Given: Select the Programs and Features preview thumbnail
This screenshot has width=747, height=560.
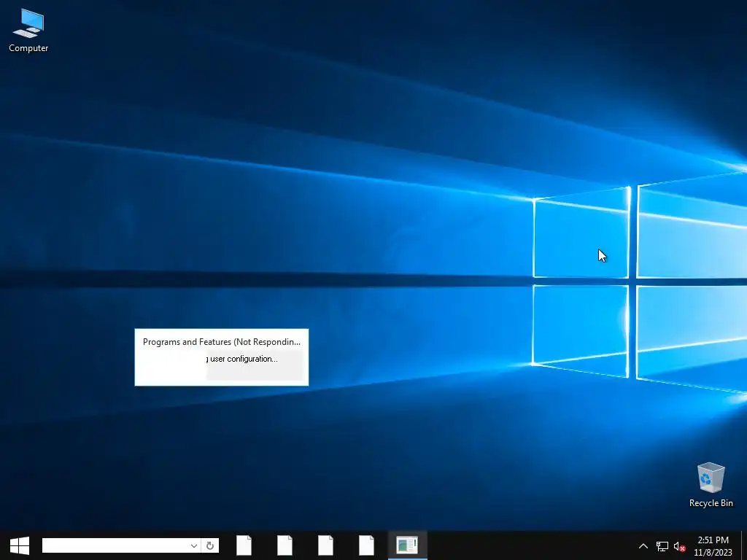Looking at the screenshot, I should coord(222,357).
